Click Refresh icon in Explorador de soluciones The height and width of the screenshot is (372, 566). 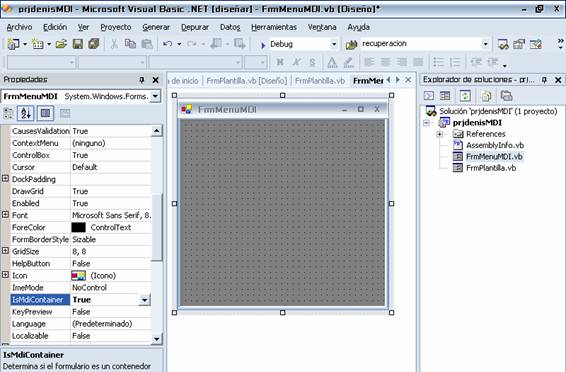coord(465,96)
